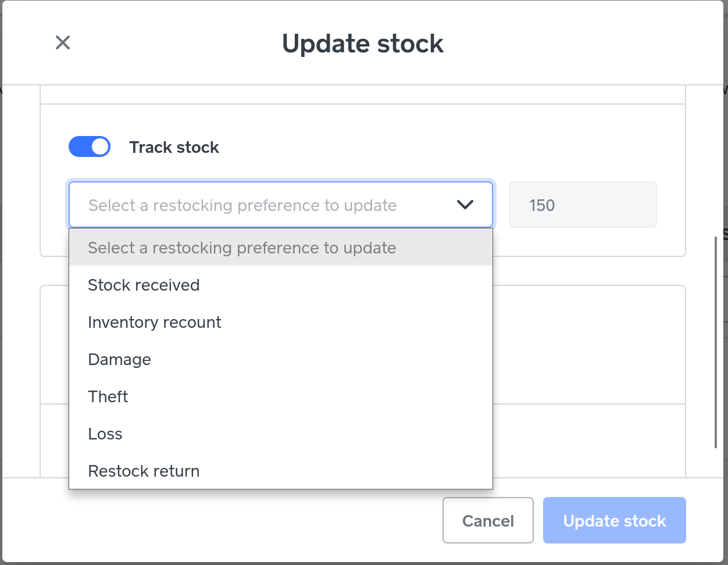This screenshot has height=565, width=728.
Task: Pick Damage as the restocking reason
Action: pos(120,359)
